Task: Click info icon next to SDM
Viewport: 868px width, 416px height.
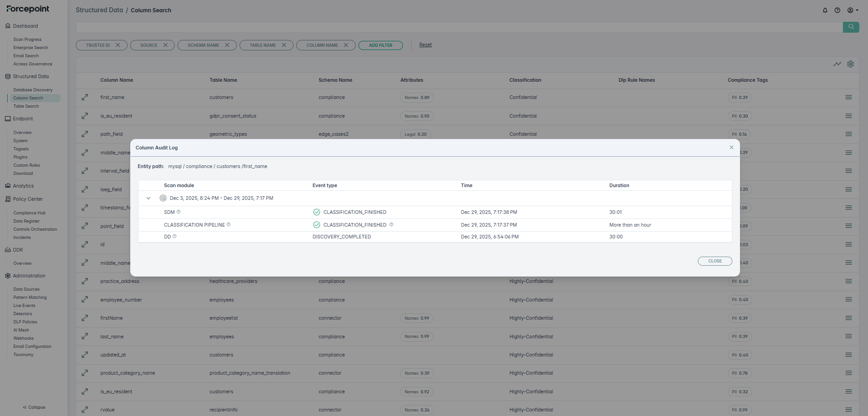Action: click(x=179, y=212)
